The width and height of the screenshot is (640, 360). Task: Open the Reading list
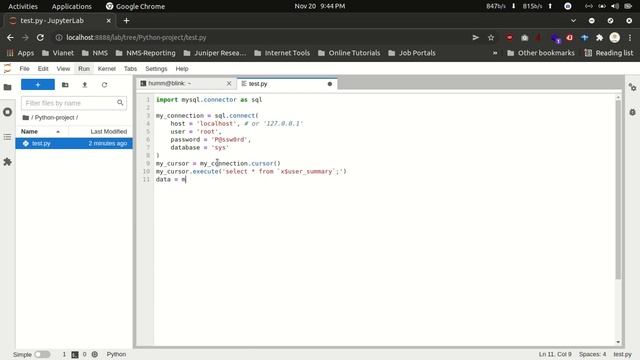tap(609, 53)
